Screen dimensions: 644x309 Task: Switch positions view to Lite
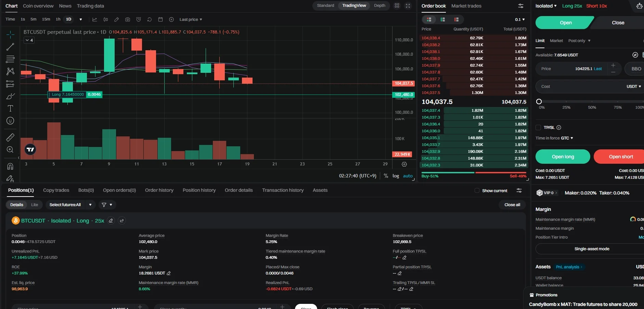35,205
